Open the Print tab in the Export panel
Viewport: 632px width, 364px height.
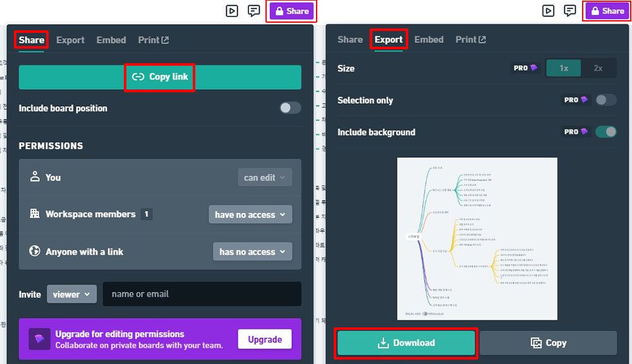pyautogui.click(x=471, y=39)
